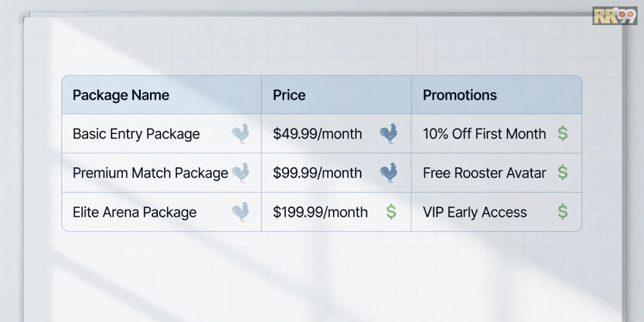Choose the Premium Match Package name
The image size is (644, 322).
point(150,173)
